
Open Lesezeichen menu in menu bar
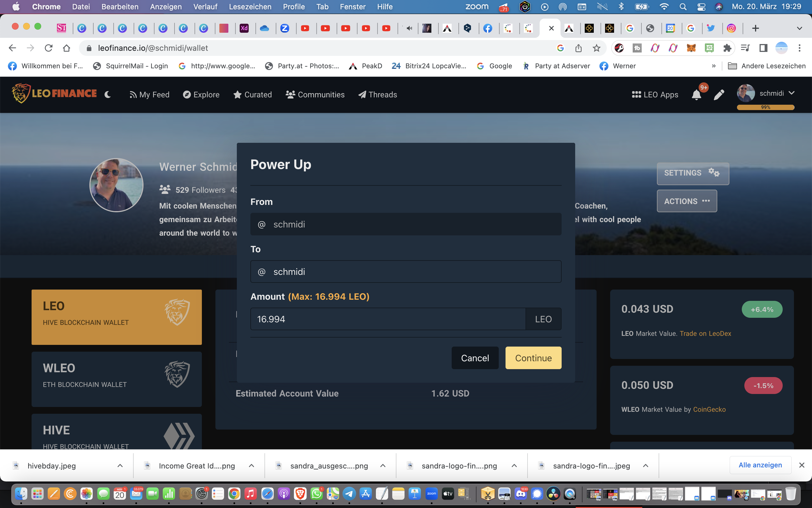pos(250,7)
